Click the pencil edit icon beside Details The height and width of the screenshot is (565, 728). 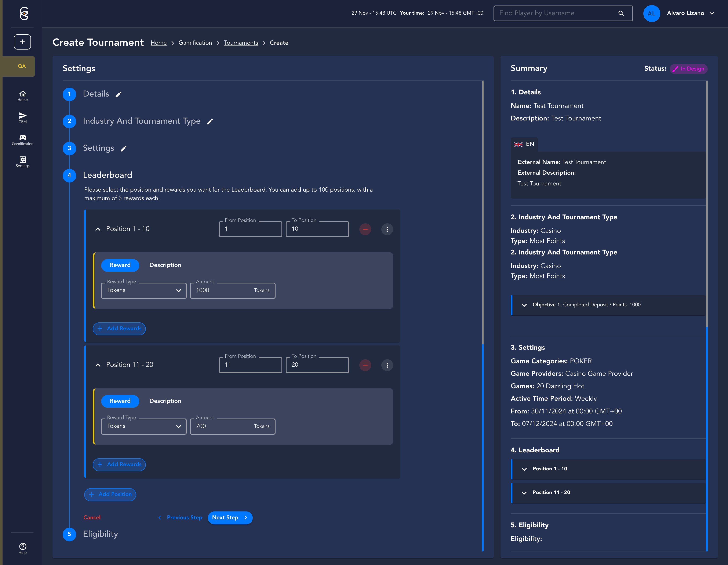pyautogui.click(x=118, y=94)
